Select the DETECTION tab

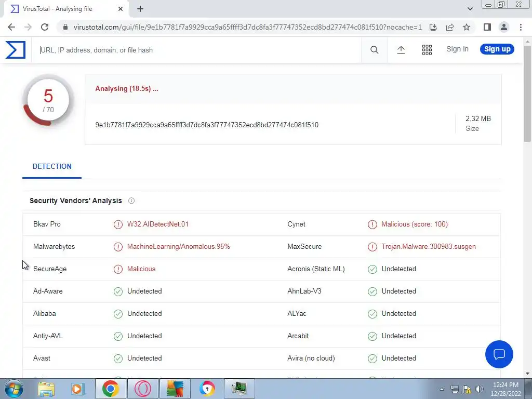pyautogui.click(x=52, y=167)
